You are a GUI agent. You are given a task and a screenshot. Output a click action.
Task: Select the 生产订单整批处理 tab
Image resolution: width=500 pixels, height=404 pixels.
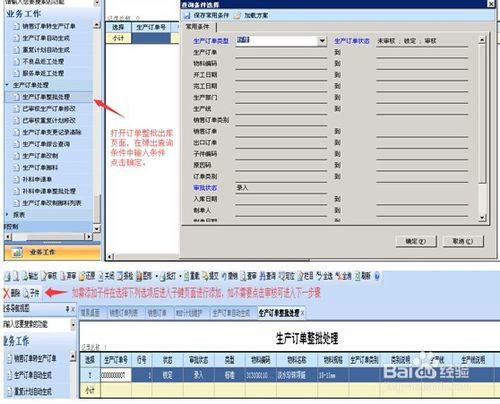click(x=279, y=313)
